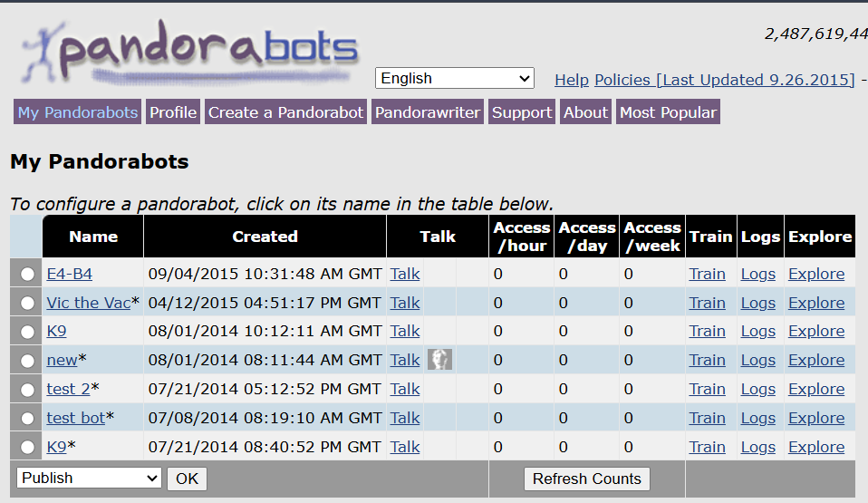The height and width of the screenshot is (503, 868).
Task: Click the Pandorabots logo
Action: click(x=189, y=53)
